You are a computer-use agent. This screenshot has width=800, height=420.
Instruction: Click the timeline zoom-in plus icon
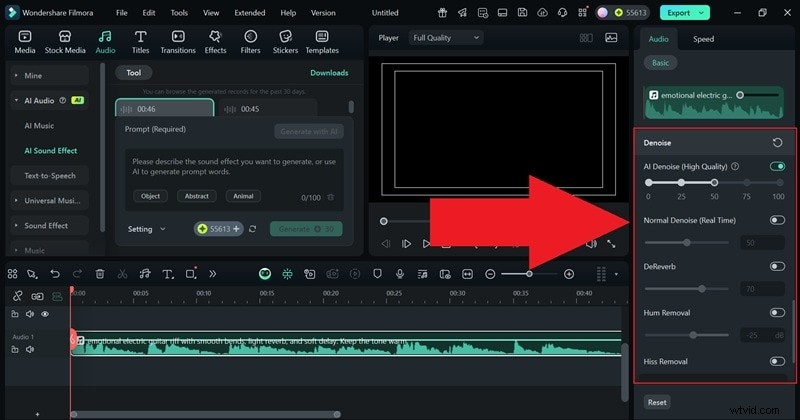point(569,274)
